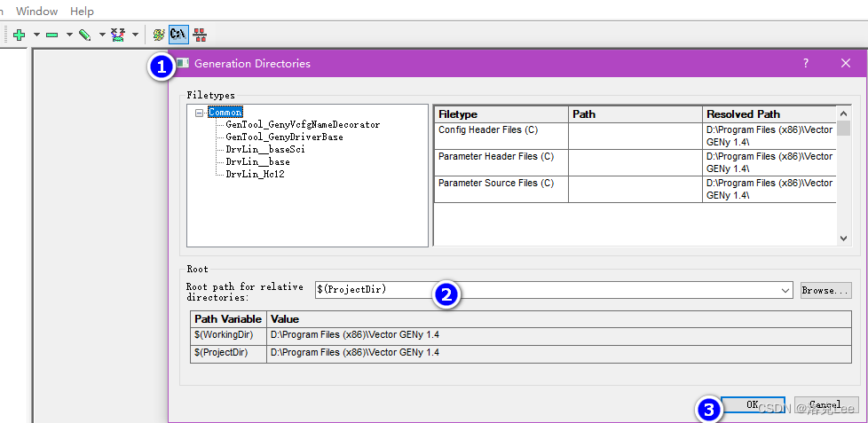The width and height of the screenshot is (868, 423).
Task: Click the Resolved Path column header
Action: 769,114
